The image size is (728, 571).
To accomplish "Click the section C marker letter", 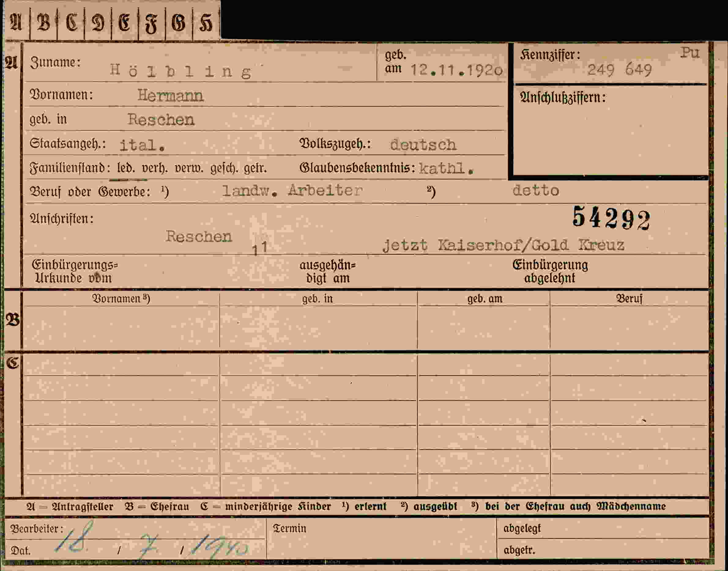I will [13, 363].
